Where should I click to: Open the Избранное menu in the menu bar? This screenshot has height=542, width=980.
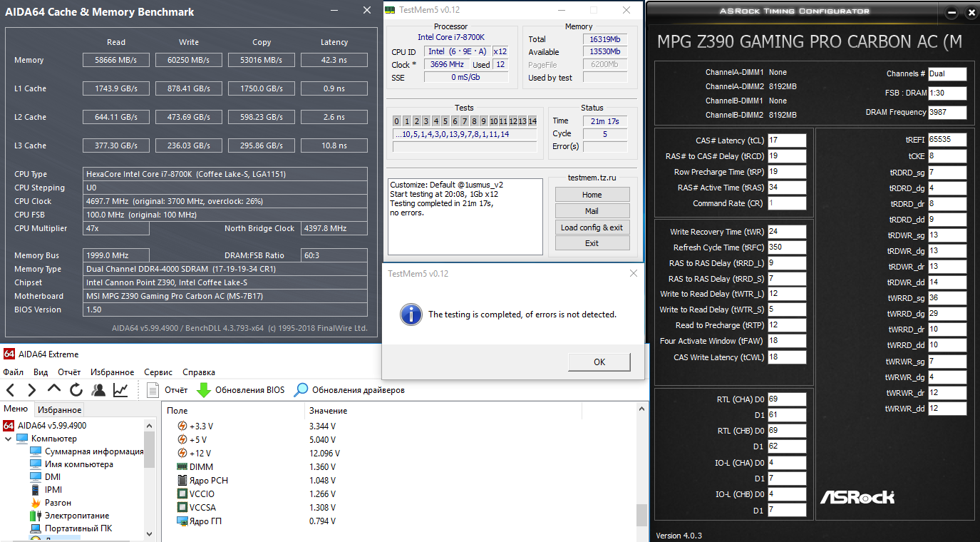coord(112,372)
